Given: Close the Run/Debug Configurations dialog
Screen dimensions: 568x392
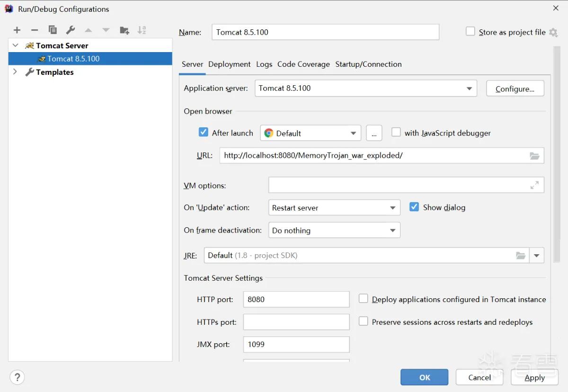Looking at the screenshot, I should pyautogui.click(x=556, y=8).
